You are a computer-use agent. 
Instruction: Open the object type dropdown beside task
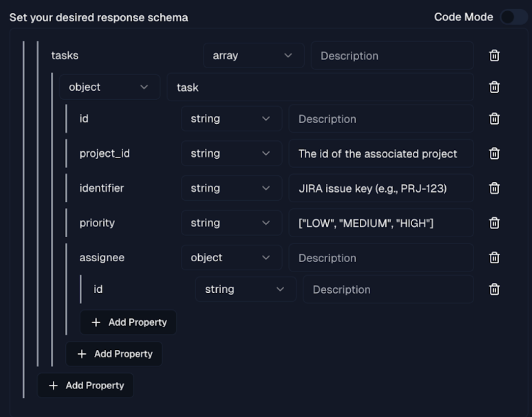click(x=109, y=87)
